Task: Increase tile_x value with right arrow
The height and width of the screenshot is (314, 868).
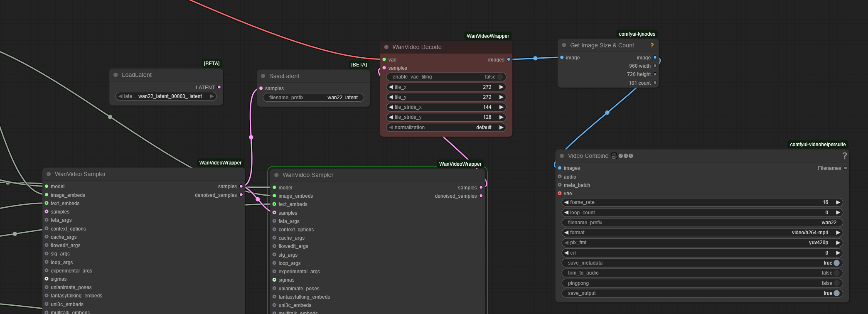Action: point(502,87)
